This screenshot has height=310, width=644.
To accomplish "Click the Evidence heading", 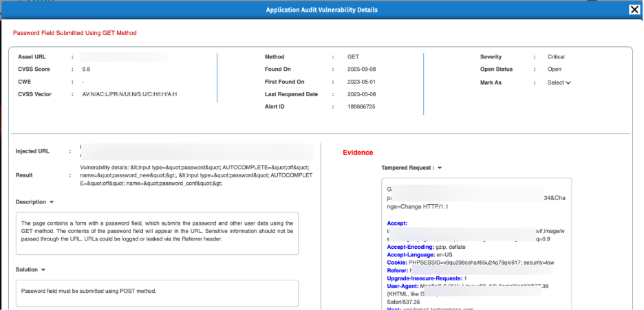I will (358, 153).
